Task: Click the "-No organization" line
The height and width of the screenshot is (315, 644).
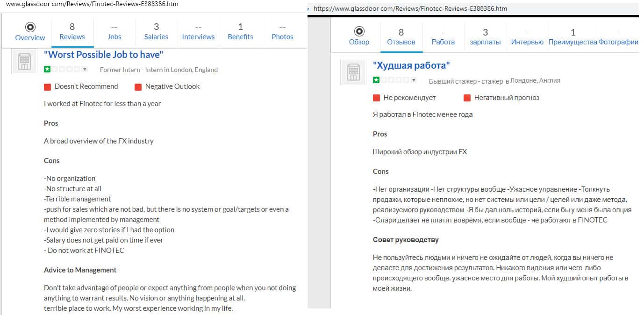Action: [70, 179]
